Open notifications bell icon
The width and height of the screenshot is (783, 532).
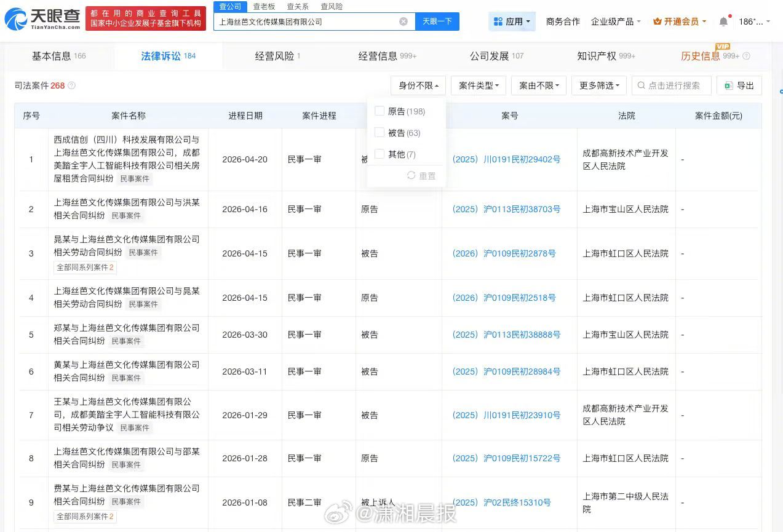(723, 22)
